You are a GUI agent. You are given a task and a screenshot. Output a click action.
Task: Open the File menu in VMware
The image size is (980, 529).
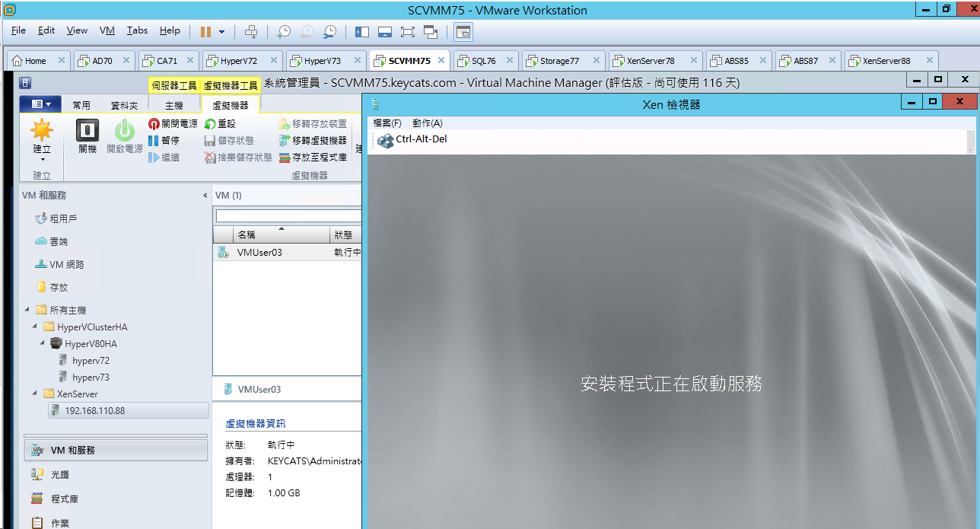pos(18,30)
